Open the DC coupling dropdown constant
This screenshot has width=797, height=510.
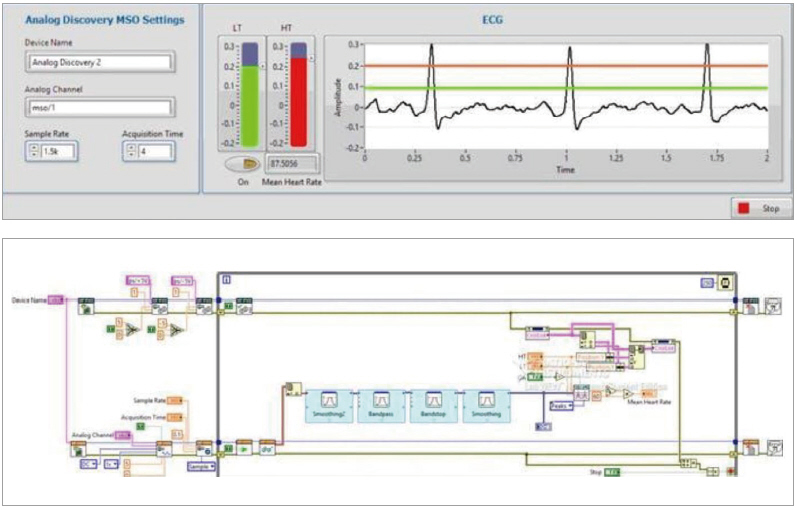coord(89,465)
